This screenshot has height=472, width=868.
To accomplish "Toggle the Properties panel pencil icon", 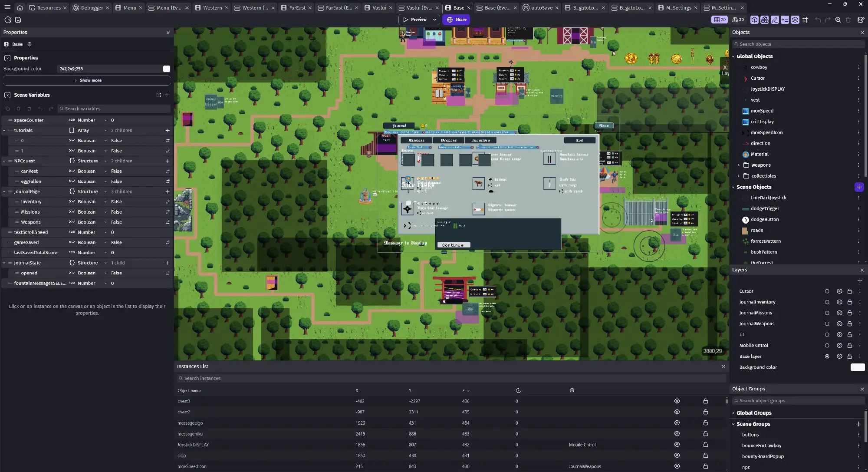I will pyautogui.click(x=775, y=20).
